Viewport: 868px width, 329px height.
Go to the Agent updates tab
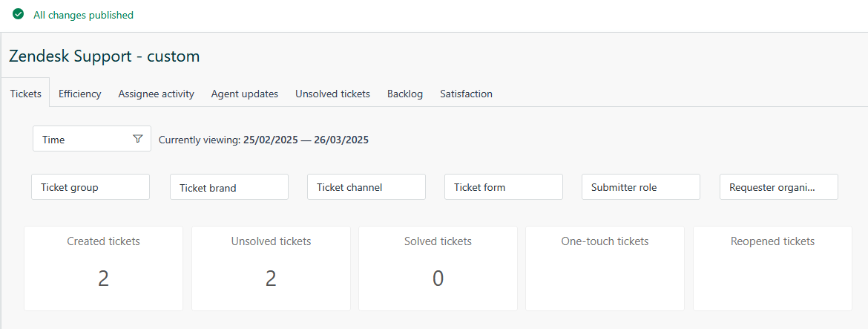(245, 94)
